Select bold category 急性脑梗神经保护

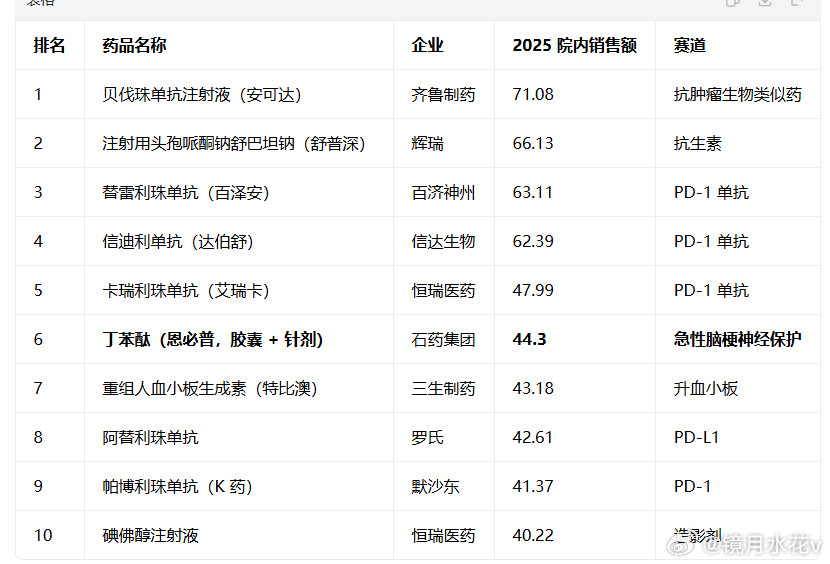tap(738, 339)
